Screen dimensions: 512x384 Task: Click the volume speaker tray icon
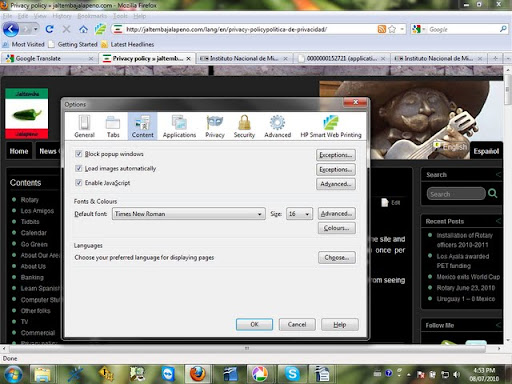pos(457,375)
